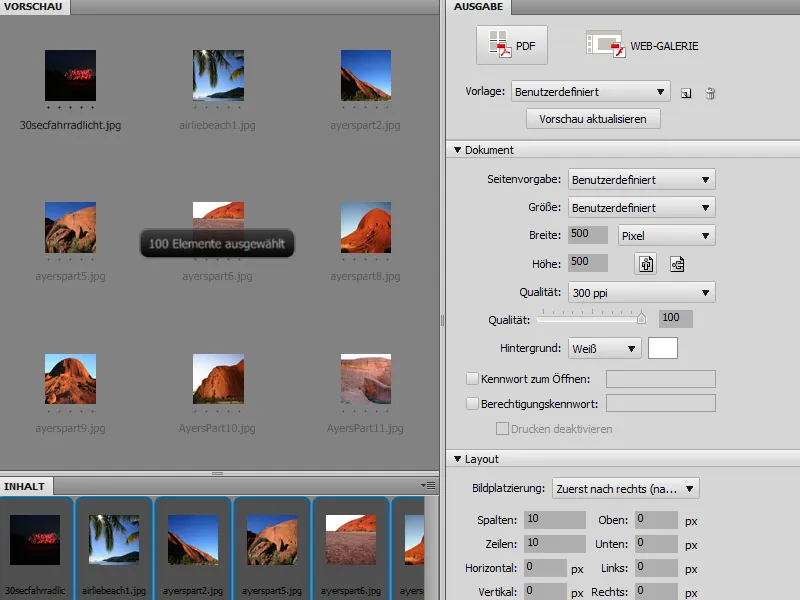Image resolution: width=800 pixels, height=600 pixels.
Task: Click the star rating dots under 30secfahrradlicht.jpg
Action: (x=70, y=108)
